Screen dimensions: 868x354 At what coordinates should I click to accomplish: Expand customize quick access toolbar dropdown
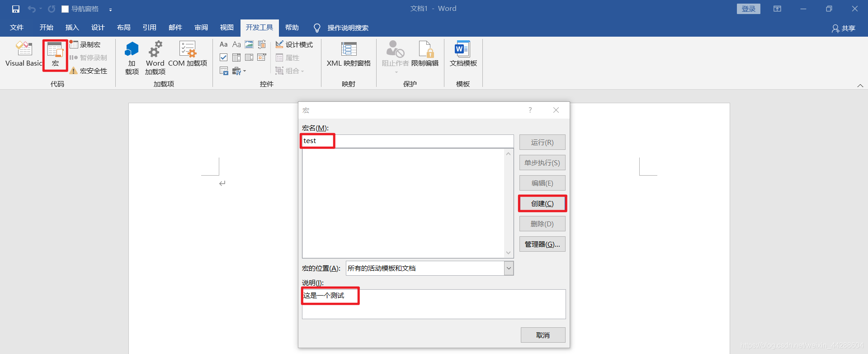coord(110,9)
